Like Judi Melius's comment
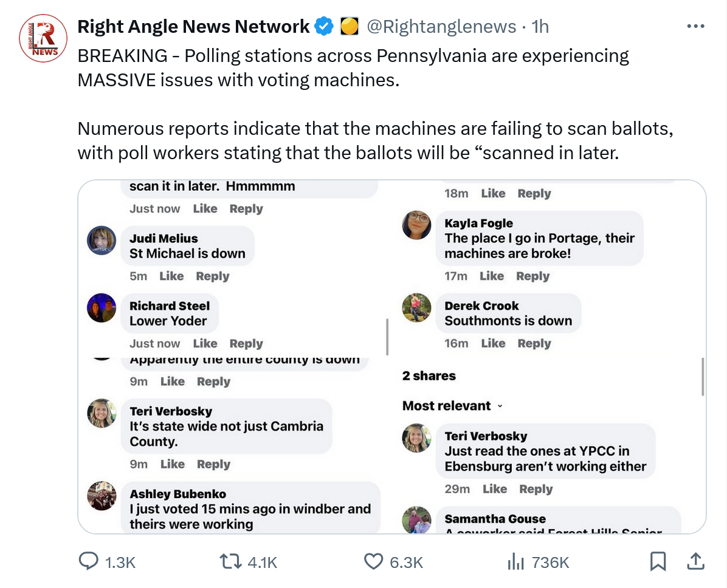 pyautogui.click(x=171, y=276)
